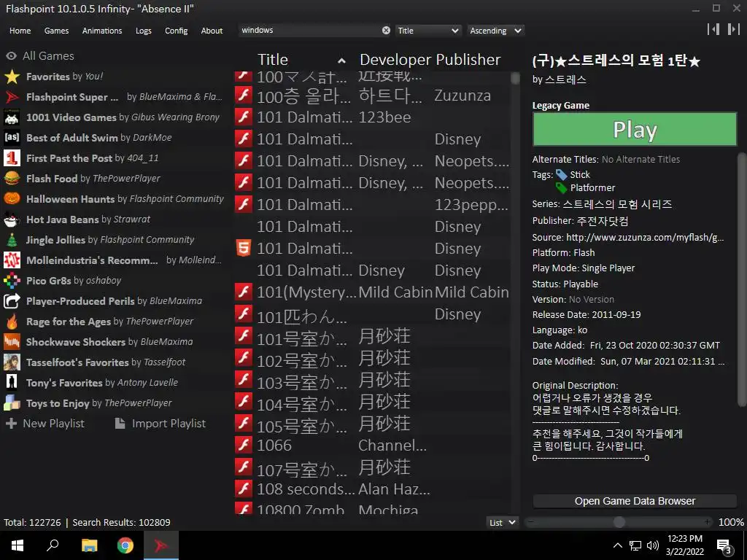Screen dimensions: 747x560
Task: Collapse the left sidebar toggle icon
Action: click(713, 29)
